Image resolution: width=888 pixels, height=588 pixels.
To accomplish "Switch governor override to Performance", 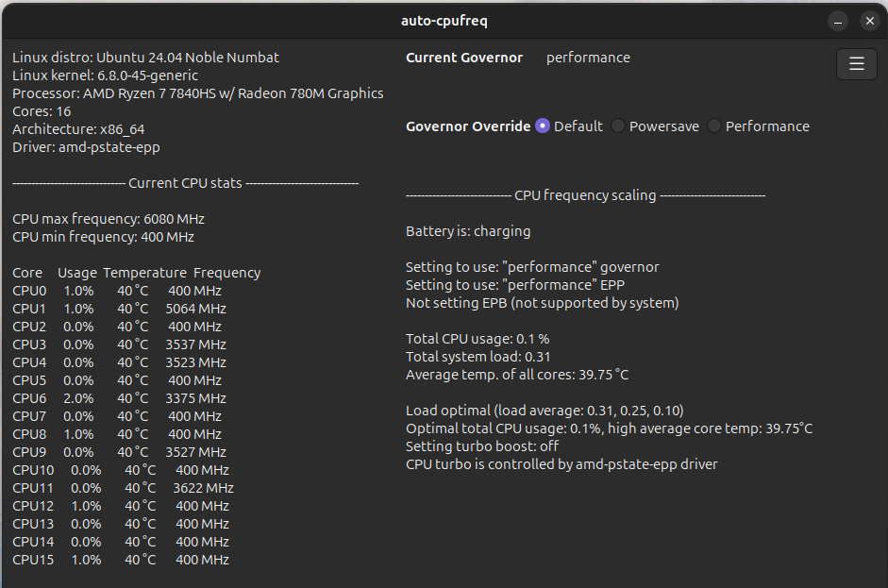I will [714, 126].
